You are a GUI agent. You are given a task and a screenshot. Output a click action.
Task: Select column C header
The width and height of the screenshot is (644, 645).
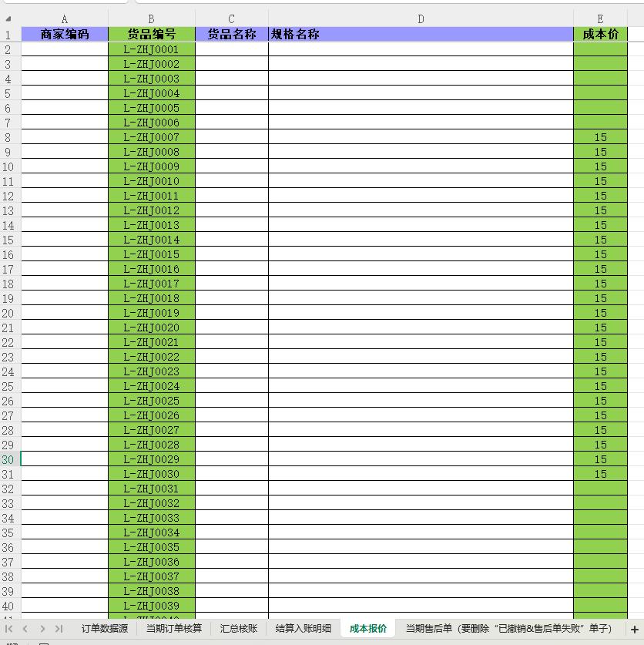click(x=232, y=19)
